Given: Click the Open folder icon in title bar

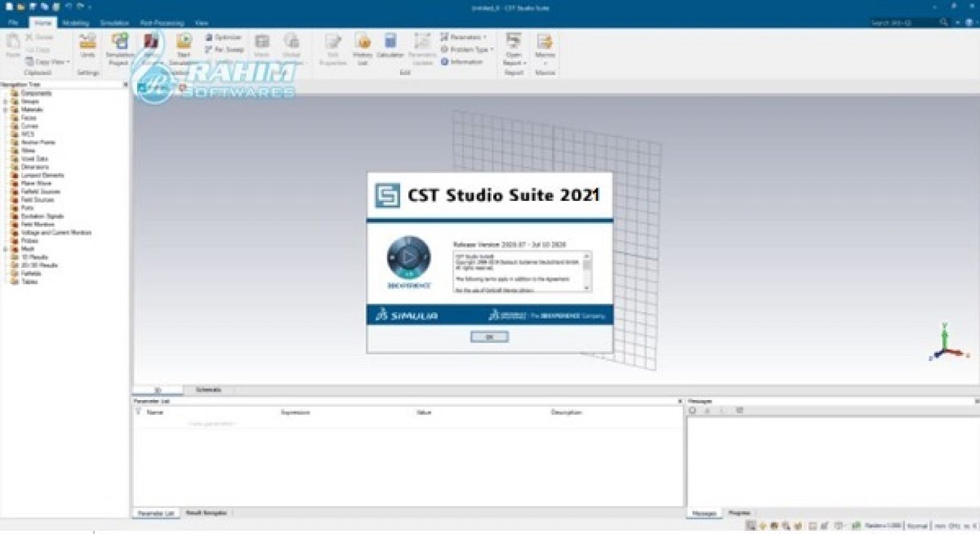Looking at the screenshot, I should click(21, 6).
